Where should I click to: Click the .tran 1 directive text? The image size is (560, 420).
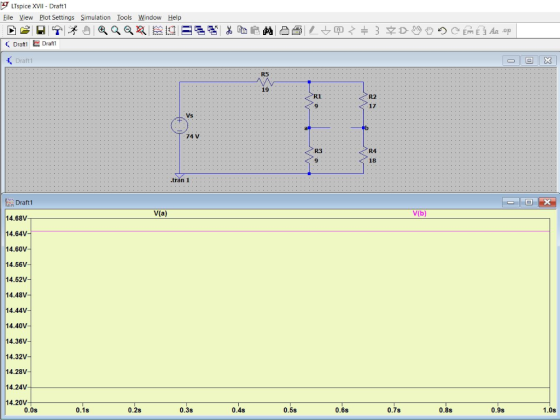180,180
